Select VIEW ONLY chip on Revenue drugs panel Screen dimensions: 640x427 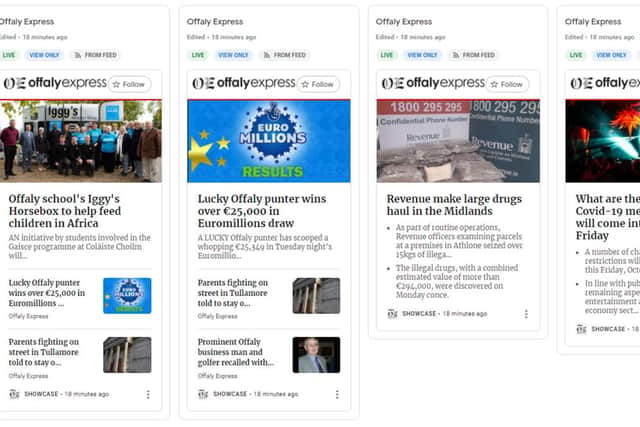[x=422, y=55]
